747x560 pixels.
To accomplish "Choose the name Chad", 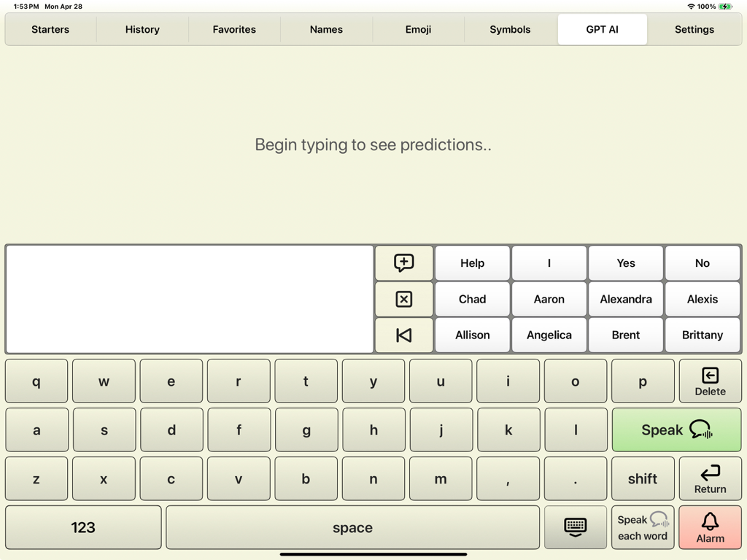I will 472,299.
